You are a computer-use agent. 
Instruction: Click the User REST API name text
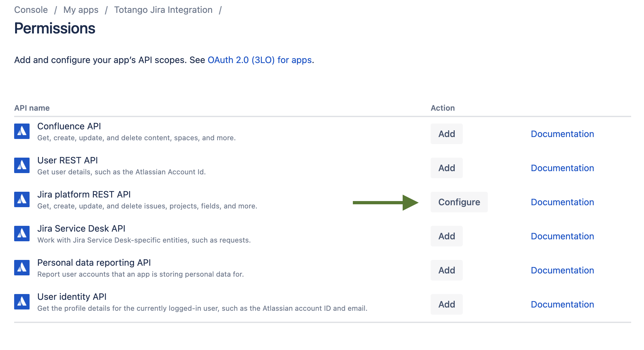click(67, 160)
